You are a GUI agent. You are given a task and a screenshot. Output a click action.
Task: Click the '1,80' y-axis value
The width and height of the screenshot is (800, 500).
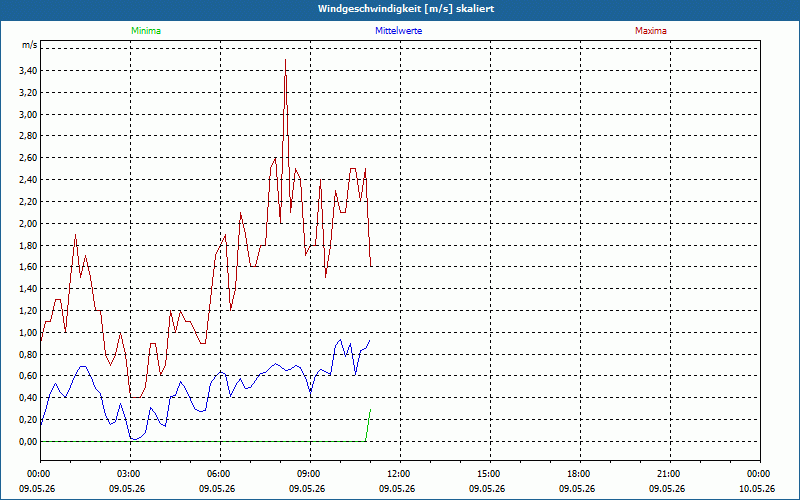pyautogui.click(x=28, y=245)
